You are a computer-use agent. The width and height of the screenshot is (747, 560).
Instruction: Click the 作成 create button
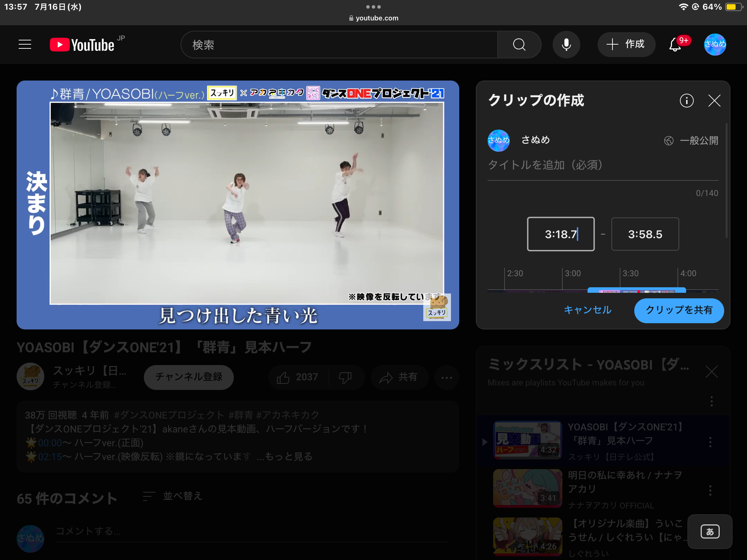[x=626, y=45]
